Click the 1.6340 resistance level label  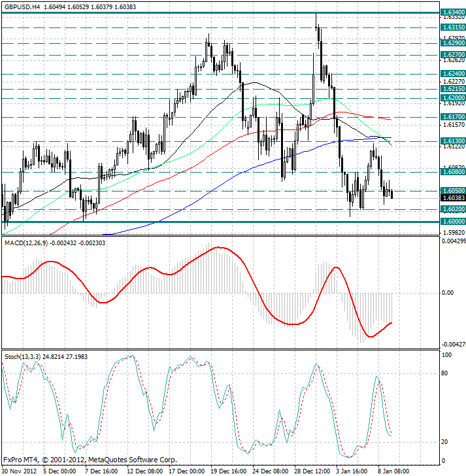[453, 12]
